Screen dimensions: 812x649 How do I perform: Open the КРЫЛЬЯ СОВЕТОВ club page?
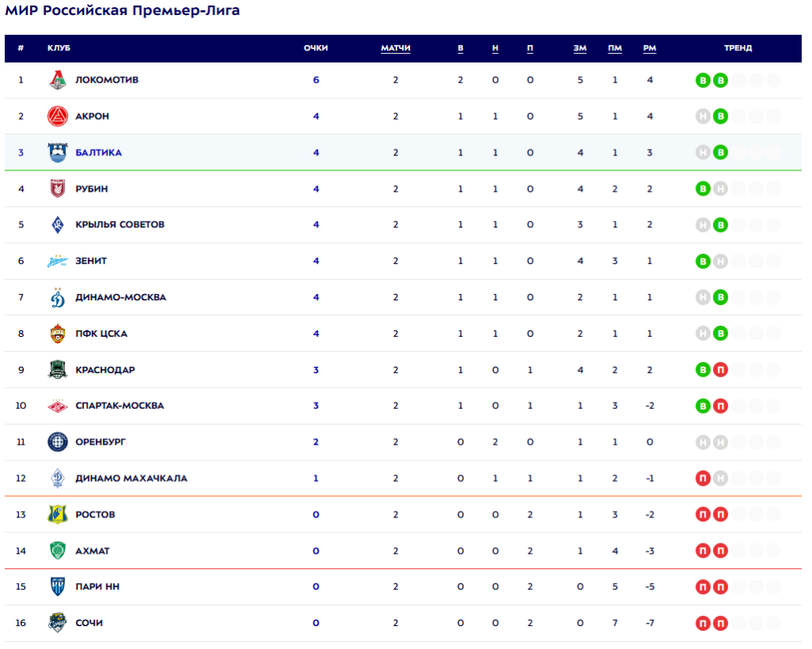coord(120,224)
